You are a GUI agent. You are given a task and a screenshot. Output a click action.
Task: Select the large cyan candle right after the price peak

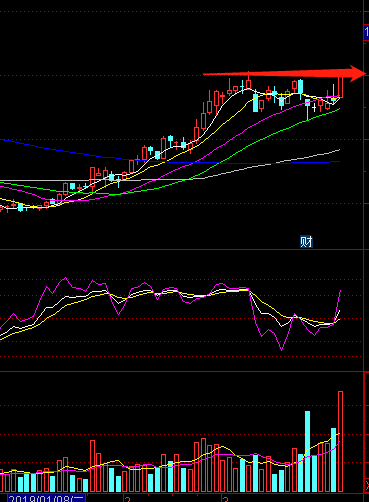(x=255, y=102)
